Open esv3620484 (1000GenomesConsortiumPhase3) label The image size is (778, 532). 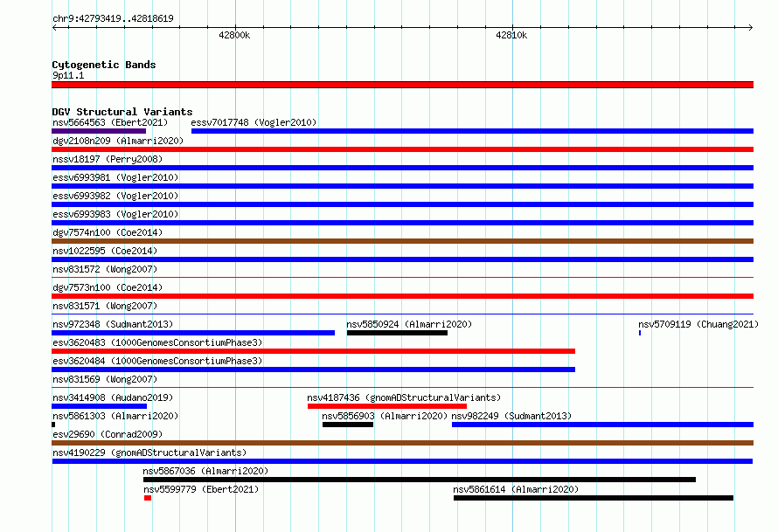coord(157,361)
